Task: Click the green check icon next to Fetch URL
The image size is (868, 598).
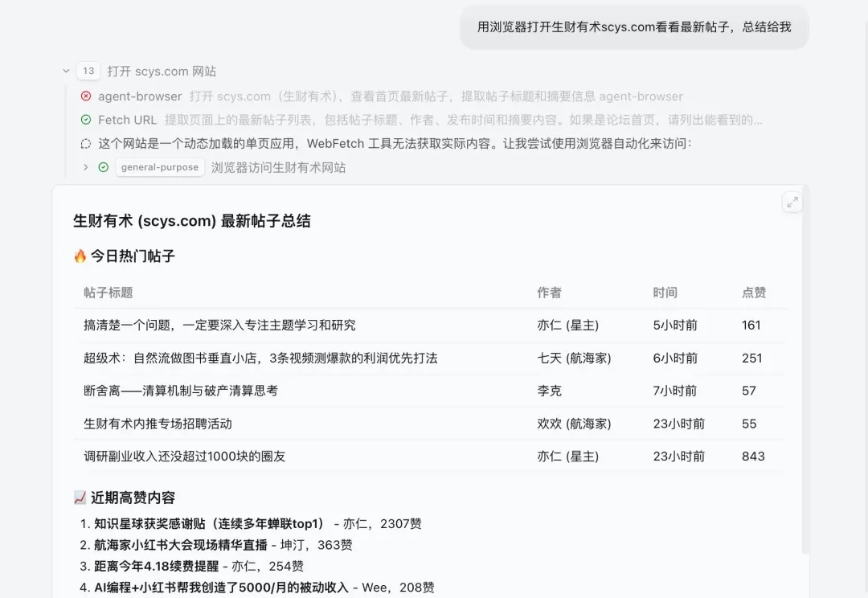Action: pos(87,120)
